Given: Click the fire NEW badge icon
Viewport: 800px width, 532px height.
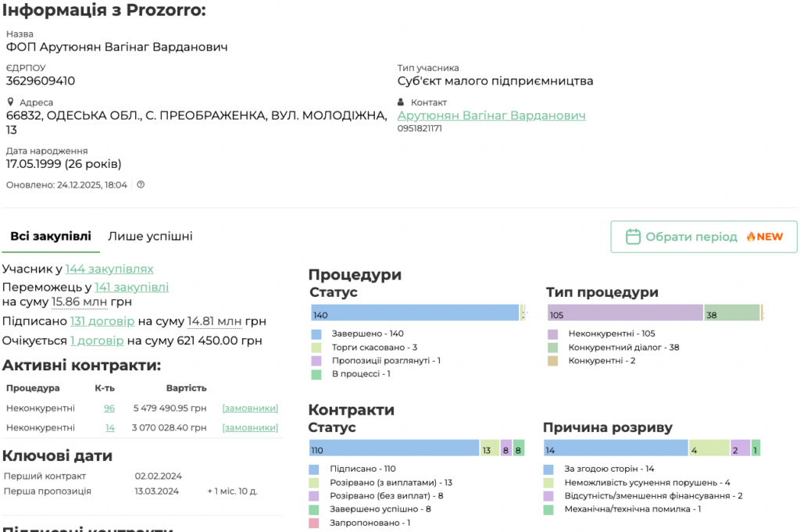Looking at the screenshot, I should point(751,237).
